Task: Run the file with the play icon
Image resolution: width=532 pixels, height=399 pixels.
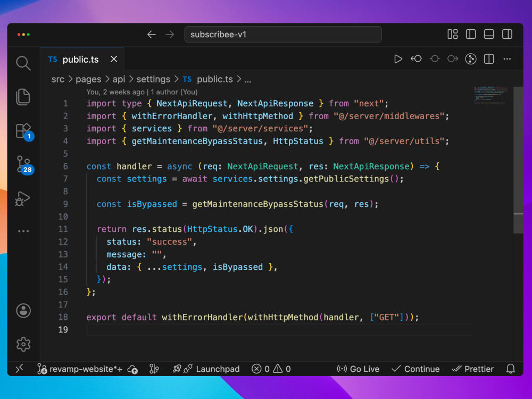Action: pos(398,59)
